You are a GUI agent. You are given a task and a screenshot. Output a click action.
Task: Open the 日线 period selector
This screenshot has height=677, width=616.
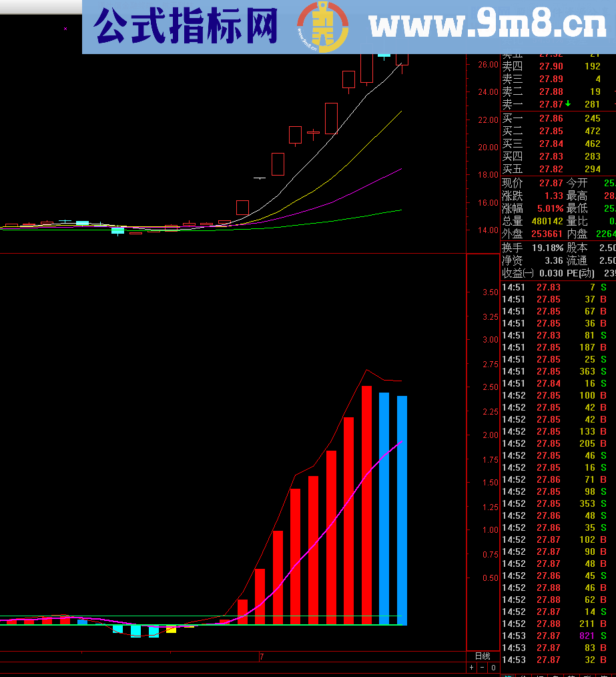coord(482,656)
